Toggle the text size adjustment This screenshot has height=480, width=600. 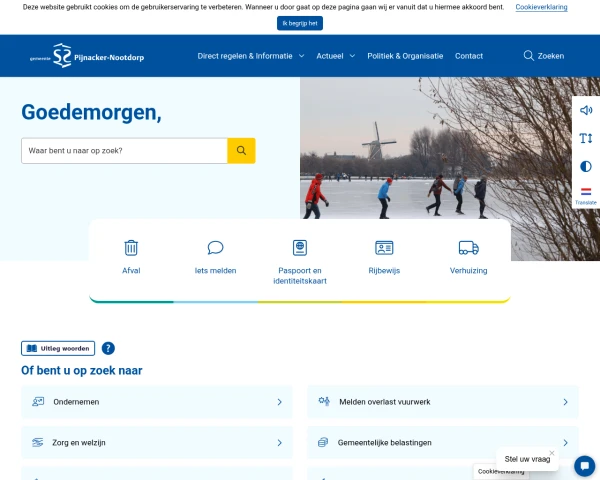586,138
